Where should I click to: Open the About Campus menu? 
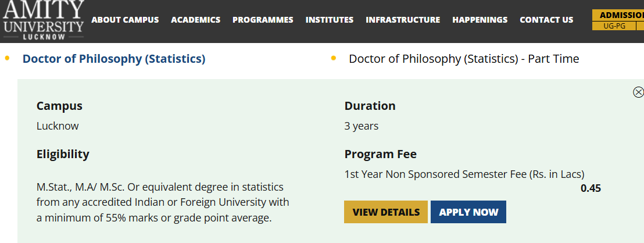[x=125, y=20]
